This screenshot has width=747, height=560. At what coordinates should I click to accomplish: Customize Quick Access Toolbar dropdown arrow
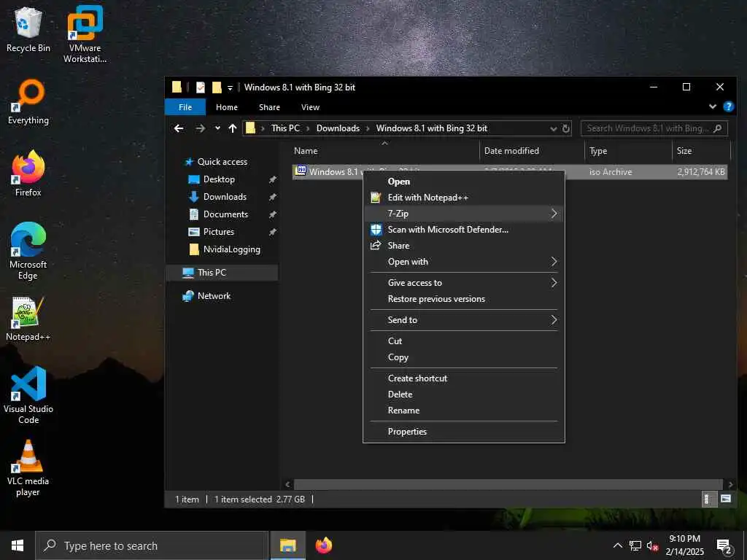230,87
